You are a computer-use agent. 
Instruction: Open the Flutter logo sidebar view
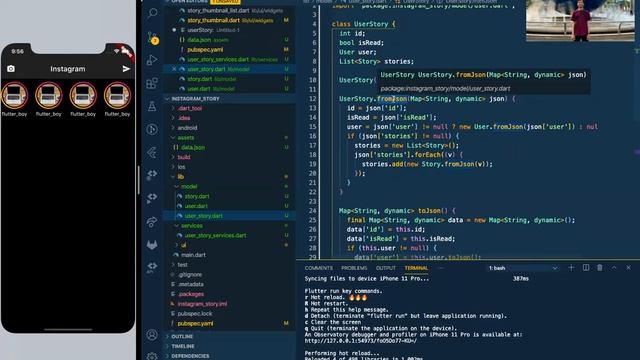152,152
